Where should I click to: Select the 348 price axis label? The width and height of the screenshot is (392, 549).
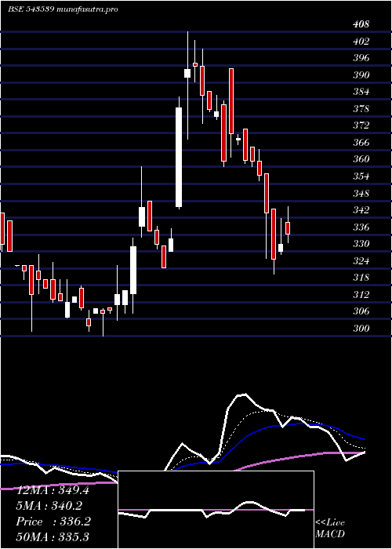pyautogui.click(x=361, y=193)
